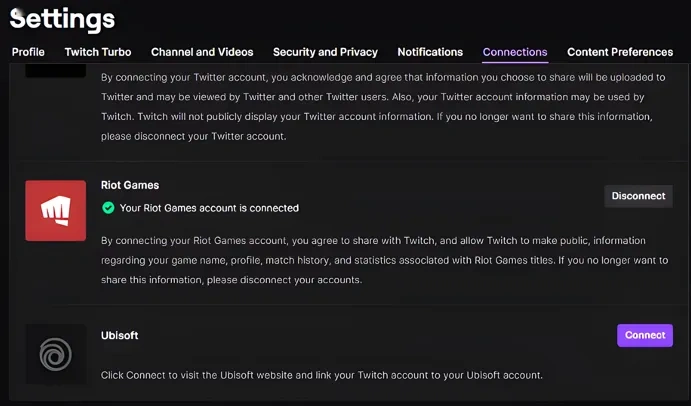Click the green connected checkmark icon
691x406 pixels.
click(x=108, y=208)
